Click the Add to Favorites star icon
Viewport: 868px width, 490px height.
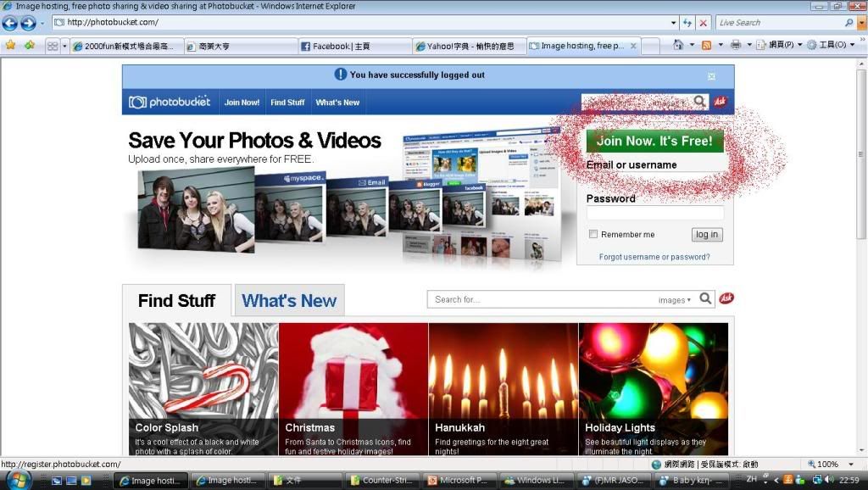coord(29,46)
